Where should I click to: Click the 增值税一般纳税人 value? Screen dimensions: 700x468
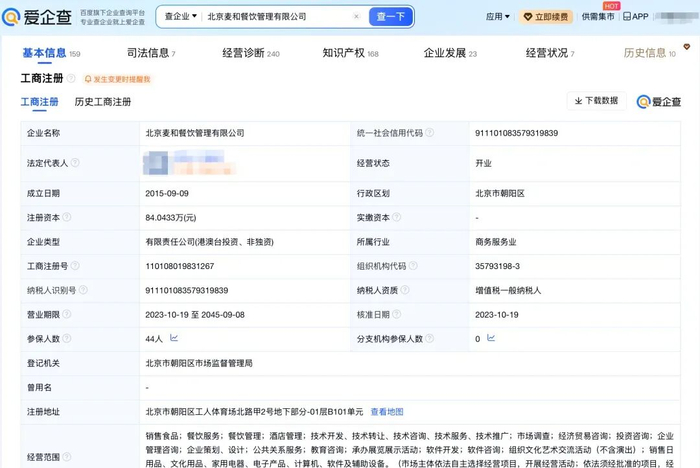pyautogui.click(x=508, y=291)
